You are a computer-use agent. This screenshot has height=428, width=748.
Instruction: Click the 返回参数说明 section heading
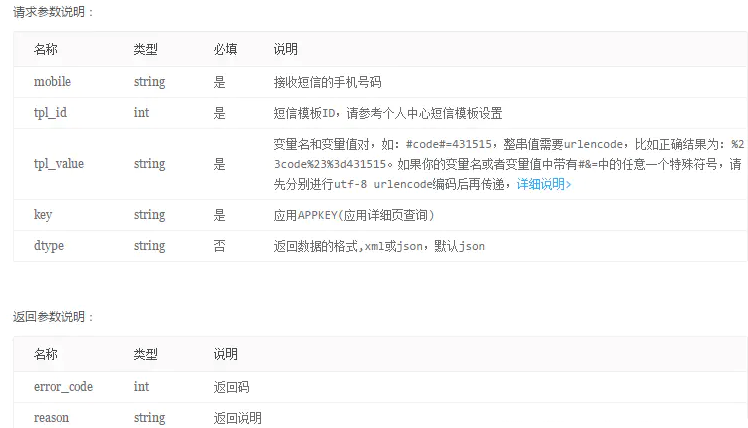click(x=54, y=317)
